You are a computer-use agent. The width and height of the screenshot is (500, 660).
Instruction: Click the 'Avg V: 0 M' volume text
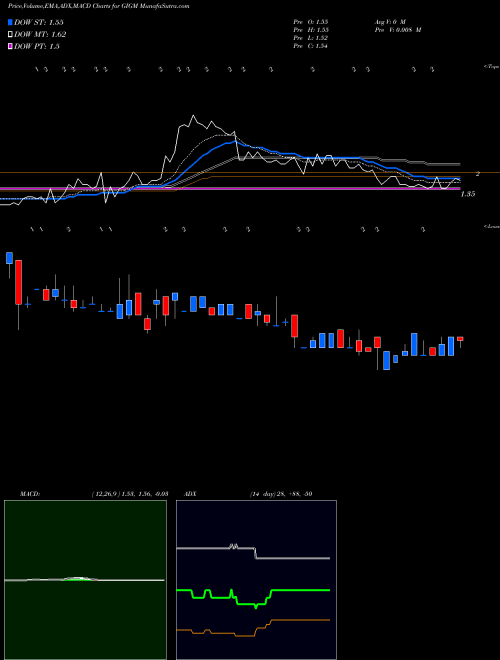point(389,21)
